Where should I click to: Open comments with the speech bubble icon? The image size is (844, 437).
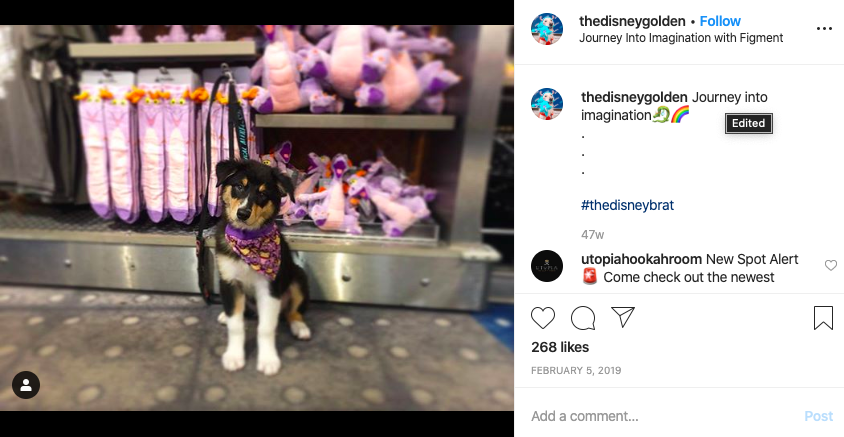(x=583, y=318)
